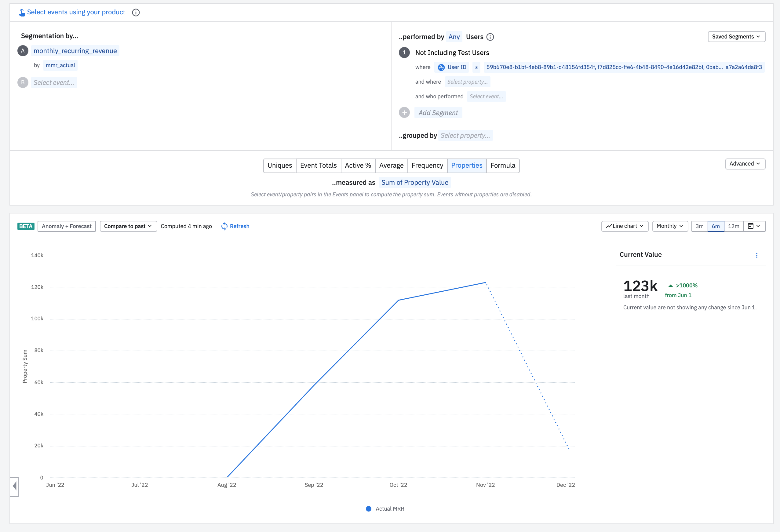Click the left collapse arrow below chart
The width and height of the screenshot is (780, 532).
14,486
